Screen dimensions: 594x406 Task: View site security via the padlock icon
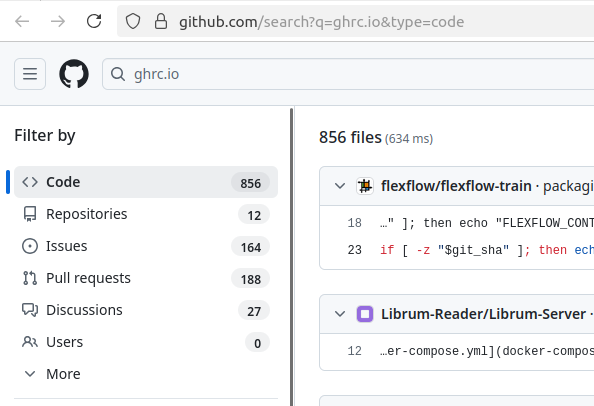click(x=161, y=22)
